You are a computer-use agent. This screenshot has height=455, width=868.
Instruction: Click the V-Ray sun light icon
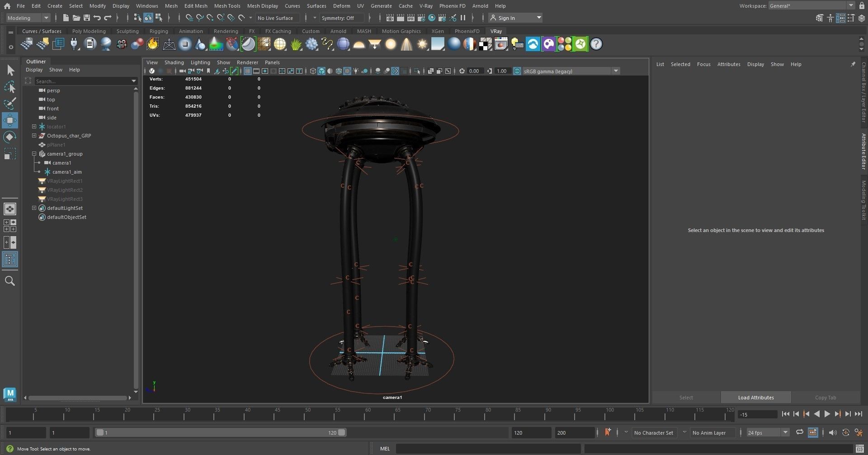(422, 44)
